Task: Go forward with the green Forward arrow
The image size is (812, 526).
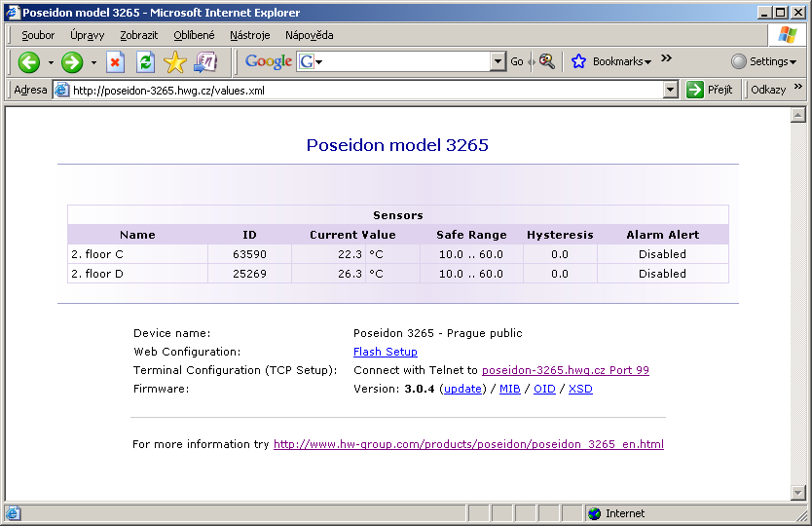Action: point(72,62)
